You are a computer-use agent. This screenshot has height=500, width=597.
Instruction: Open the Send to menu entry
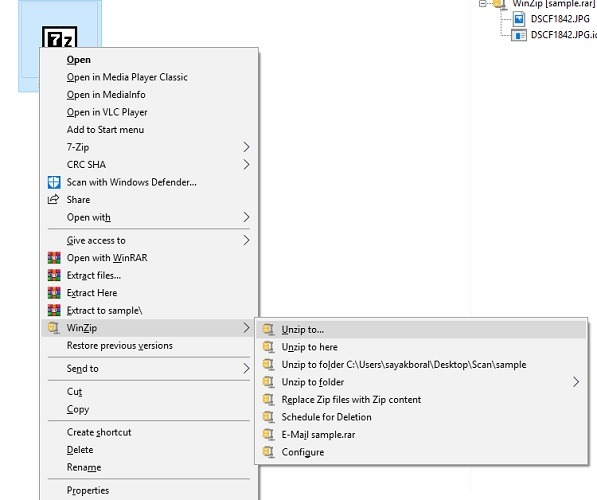coord(149,368)
